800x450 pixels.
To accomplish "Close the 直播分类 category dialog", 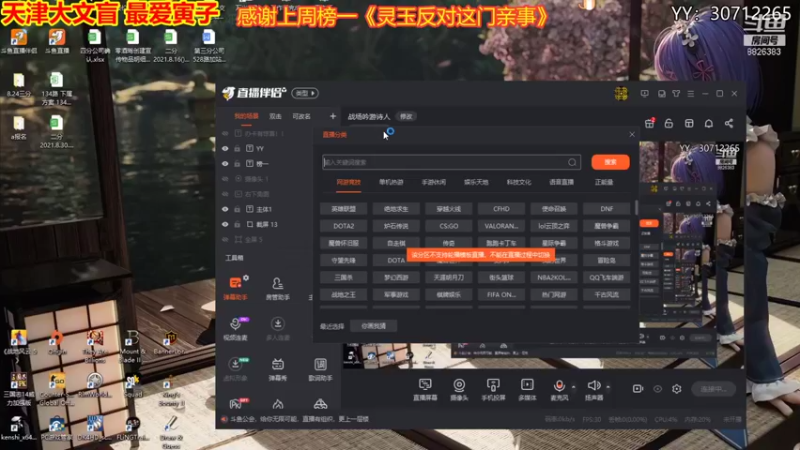I will click(x=632, y=134).
